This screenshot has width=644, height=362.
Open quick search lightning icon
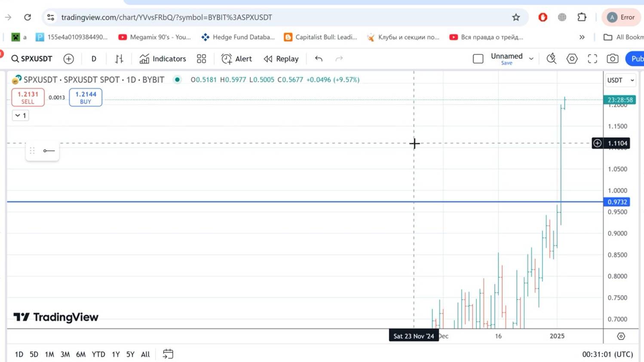(x=551, y=59)
